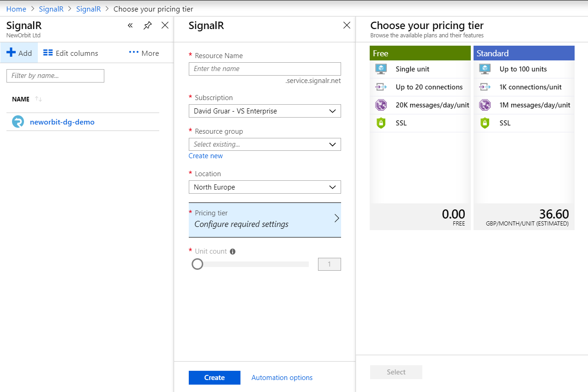Expand Pricing tier configure settings chevron

(336, 219)
